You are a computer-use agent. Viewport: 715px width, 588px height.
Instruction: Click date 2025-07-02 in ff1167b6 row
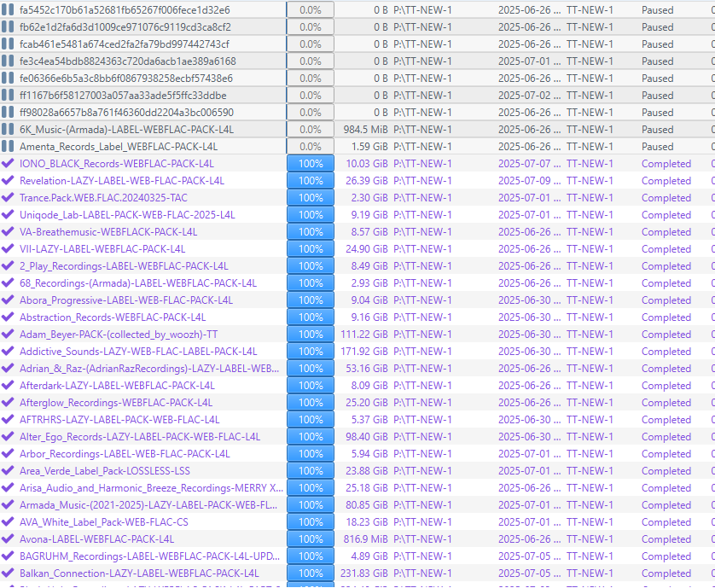point(529,96)
